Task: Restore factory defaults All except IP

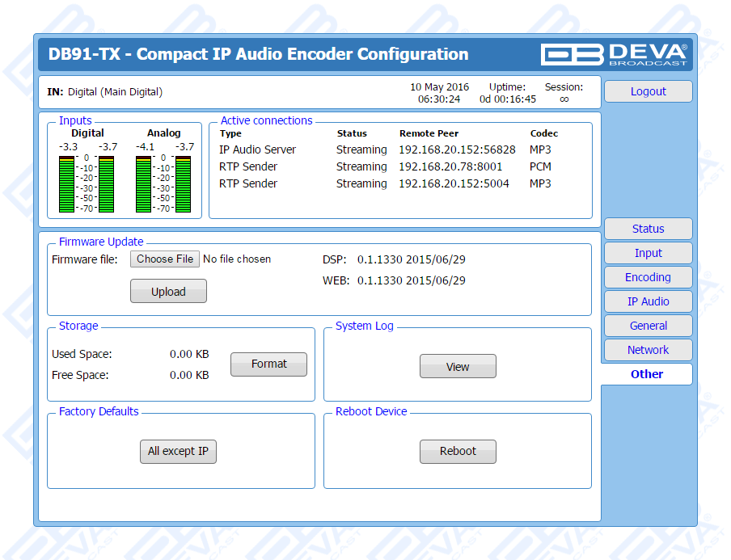Action: (178, 452)
